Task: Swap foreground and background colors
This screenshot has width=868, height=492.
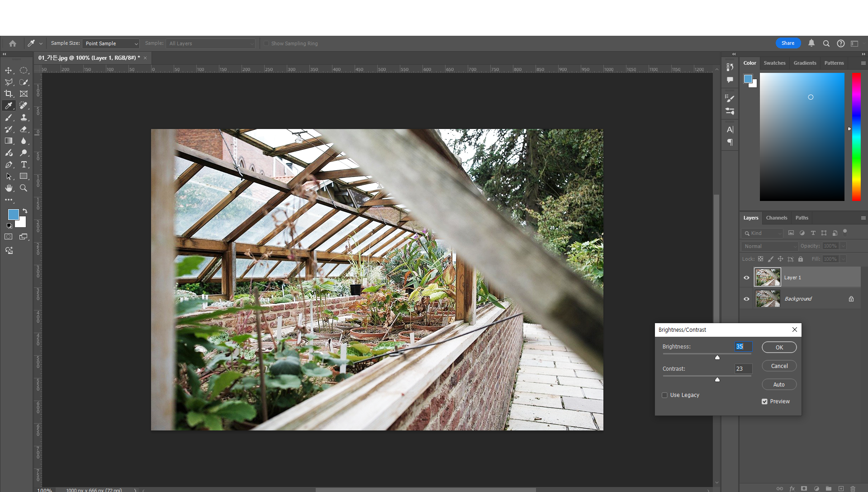Action: click(25, 211)
